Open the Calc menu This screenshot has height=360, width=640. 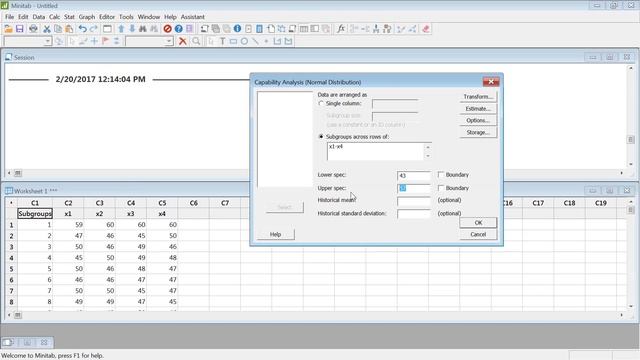(x=55, y=17)
